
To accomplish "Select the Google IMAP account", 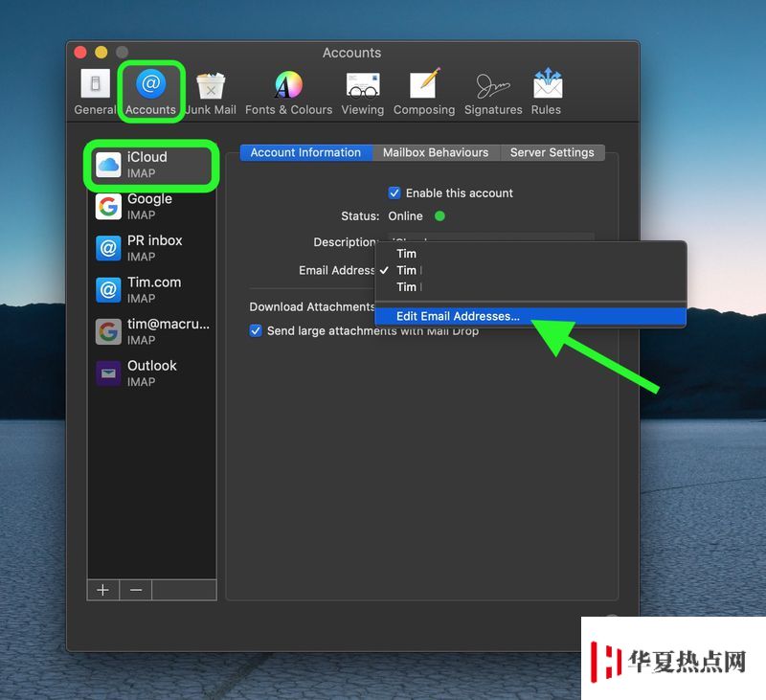I will coord(151,207).
